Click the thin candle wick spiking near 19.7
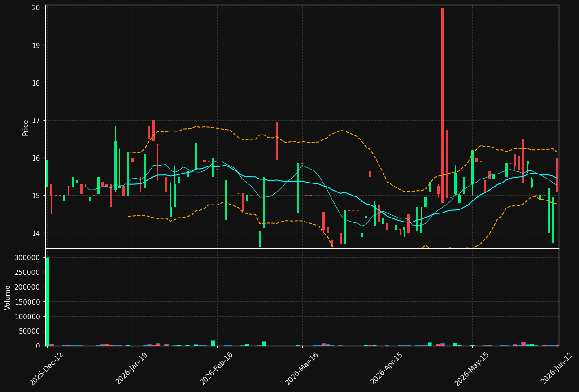Image resolution: width=579 pixels, height=392 pixels. (77, 99)
